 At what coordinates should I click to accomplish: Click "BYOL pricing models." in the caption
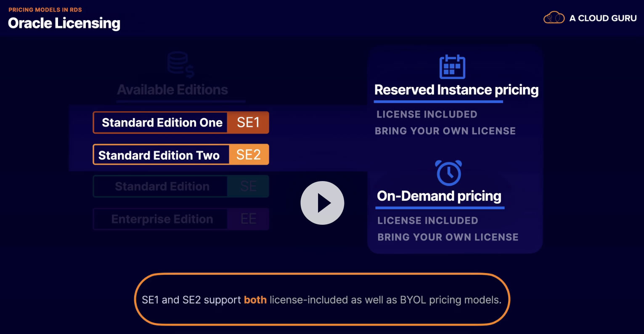tap(451, 300)
